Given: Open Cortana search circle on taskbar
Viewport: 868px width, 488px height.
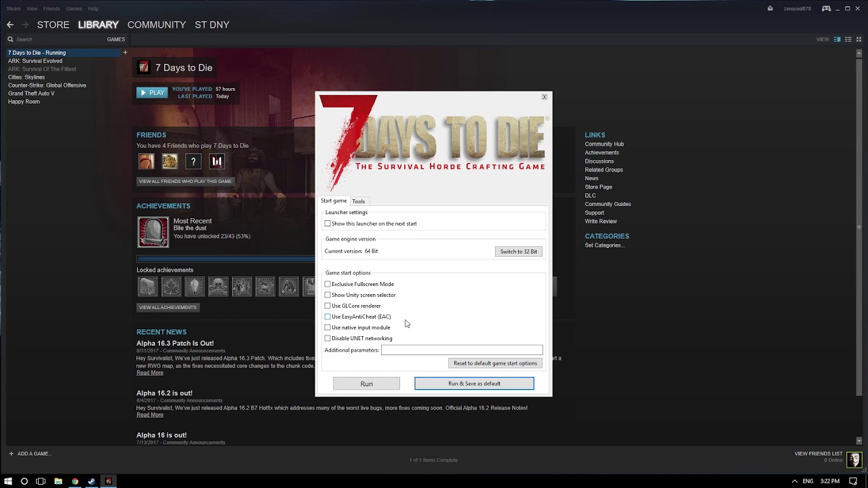Looking at the screenshot, I should point(24,481).
